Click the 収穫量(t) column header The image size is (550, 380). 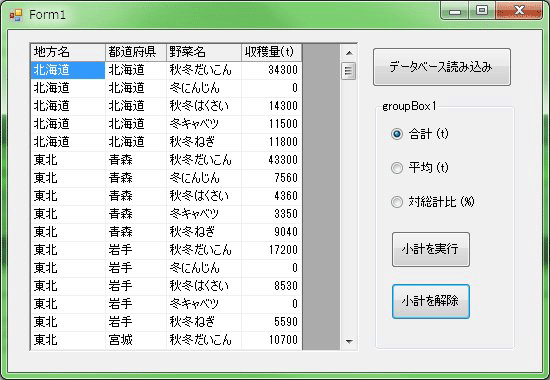point(271,52)
